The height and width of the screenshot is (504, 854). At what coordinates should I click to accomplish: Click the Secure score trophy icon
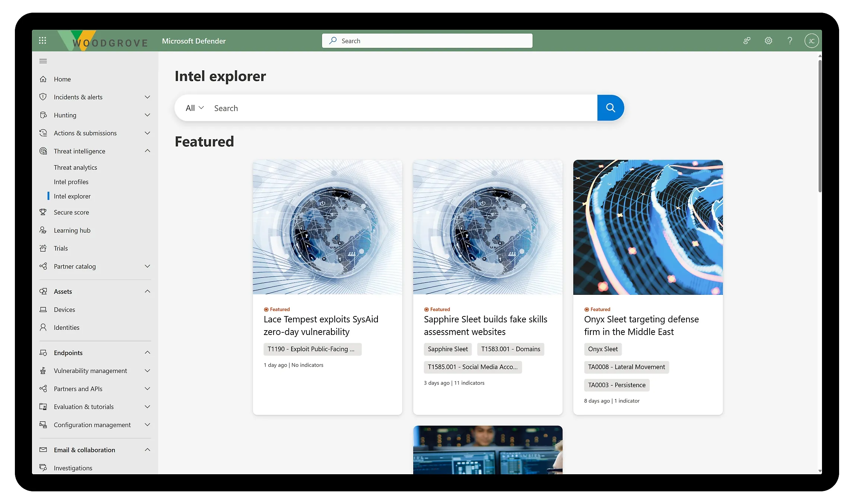click(43, 212)
